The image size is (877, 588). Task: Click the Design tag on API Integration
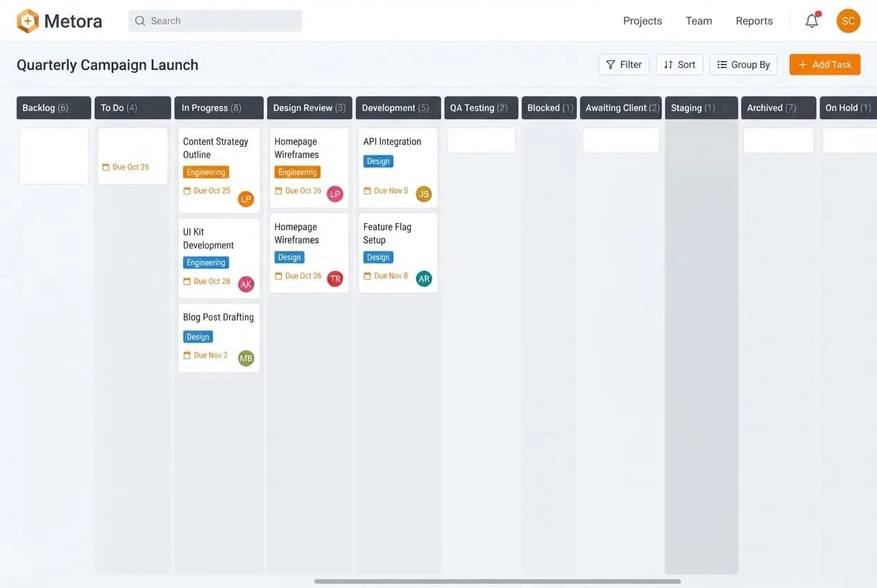378,161
